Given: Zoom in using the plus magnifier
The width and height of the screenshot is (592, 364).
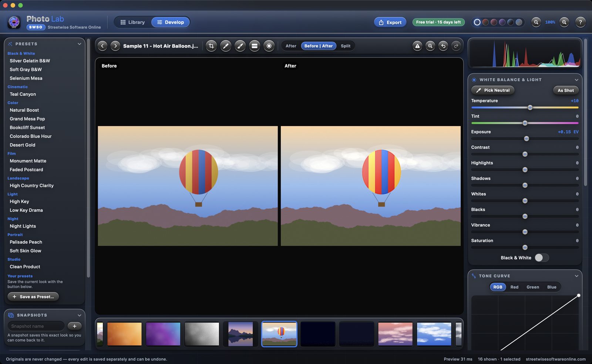Looking at the screenshot, I should 564,22.
